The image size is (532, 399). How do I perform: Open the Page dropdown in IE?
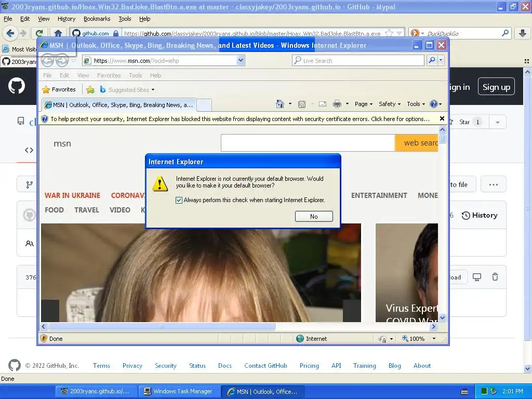coord(363,104)
